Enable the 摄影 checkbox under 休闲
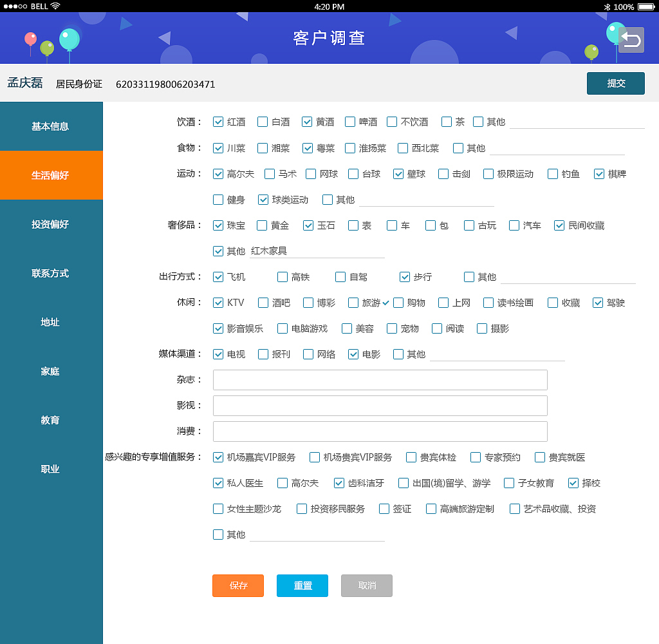This screenshot has height=644, width=659. [x=482, y=328]
